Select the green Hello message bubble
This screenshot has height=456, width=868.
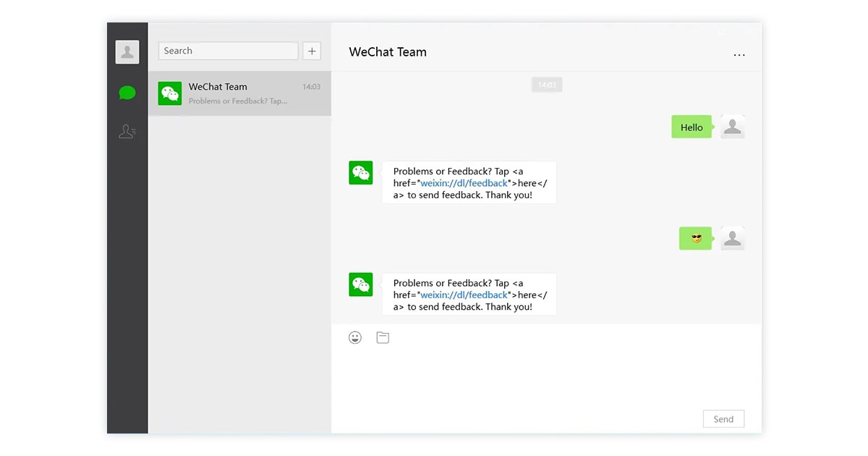pos(691,127)
